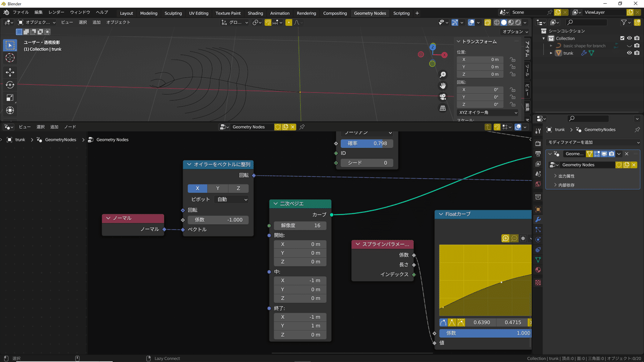Unlink the node group in modifier panel
The image size is (644, 362).
634,165
